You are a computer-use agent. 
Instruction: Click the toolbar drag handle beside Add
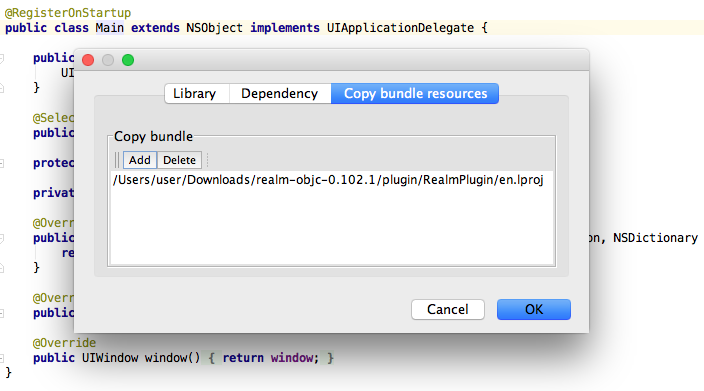pyautogui.click(x=117, y=160)
